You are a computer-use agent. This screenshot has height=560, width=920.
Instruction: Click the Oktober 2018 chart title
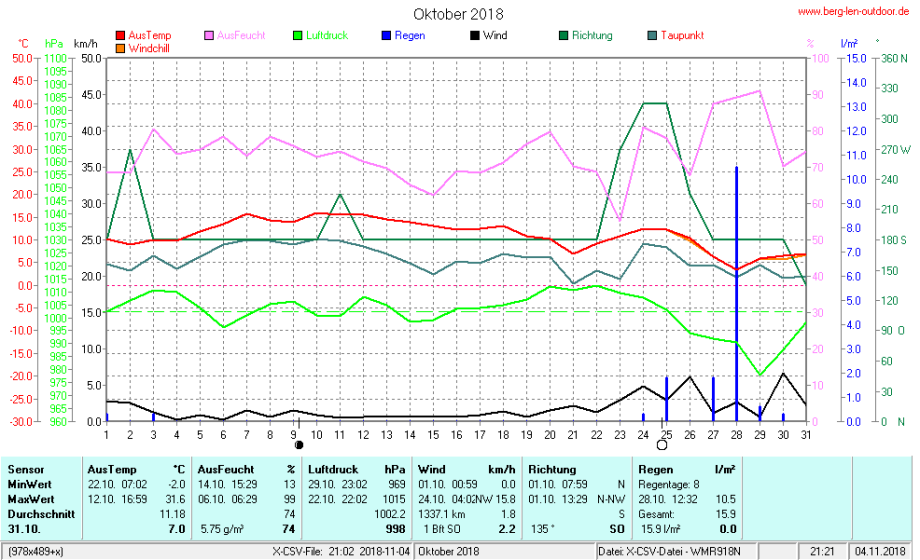click(459, 15)
